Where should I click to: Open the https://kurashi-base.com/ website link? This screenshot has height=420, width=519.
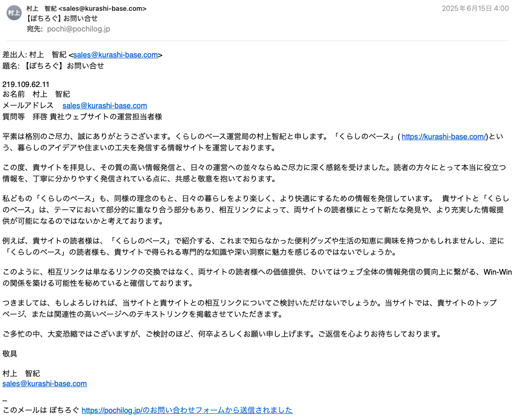coord(444,137)
